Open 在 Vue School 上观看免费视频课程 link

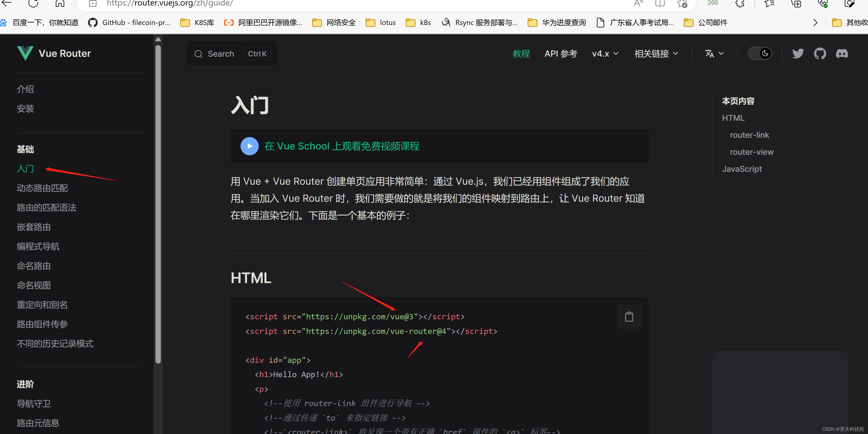[x=342, y=146]
